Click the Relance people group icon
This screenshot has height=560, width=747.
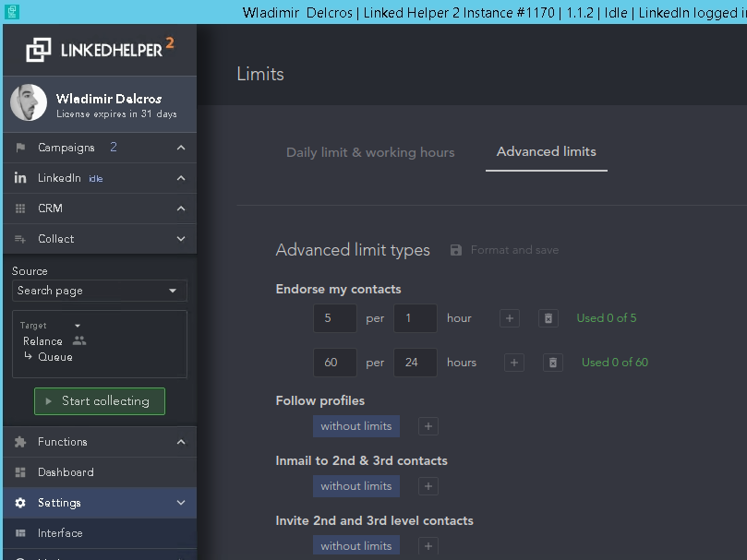79,340
